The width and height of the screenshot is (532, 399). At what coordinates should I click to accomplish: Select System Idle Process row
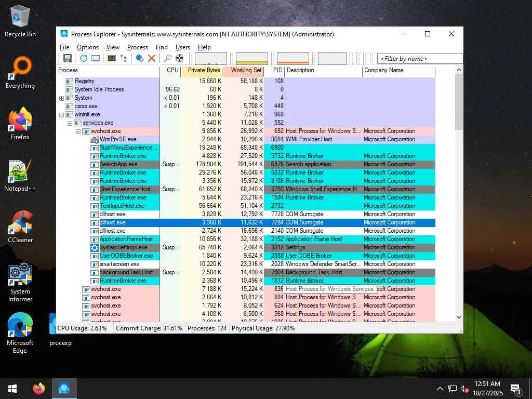[246, 89]
